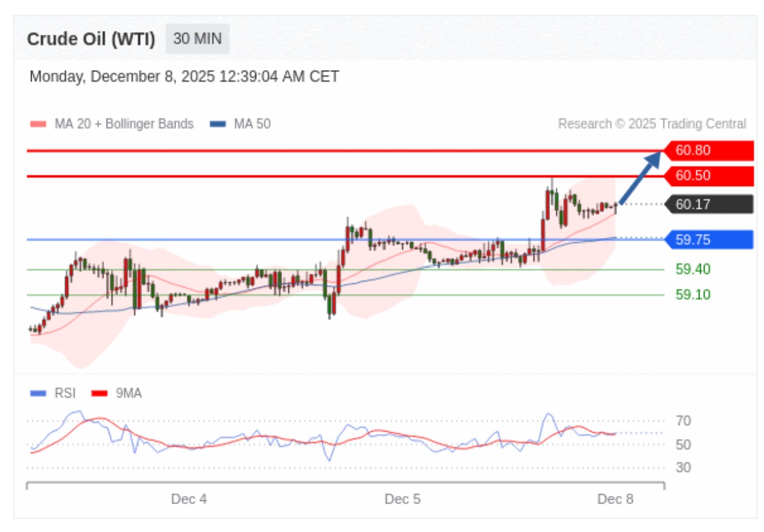
Task: Open the Trading Central research credit
Action: pos(652,124)
